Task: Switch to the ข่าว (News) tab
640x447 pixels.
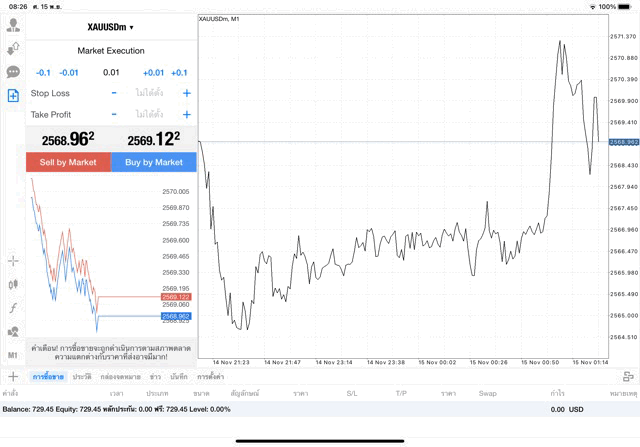Action: pos(155,377)
